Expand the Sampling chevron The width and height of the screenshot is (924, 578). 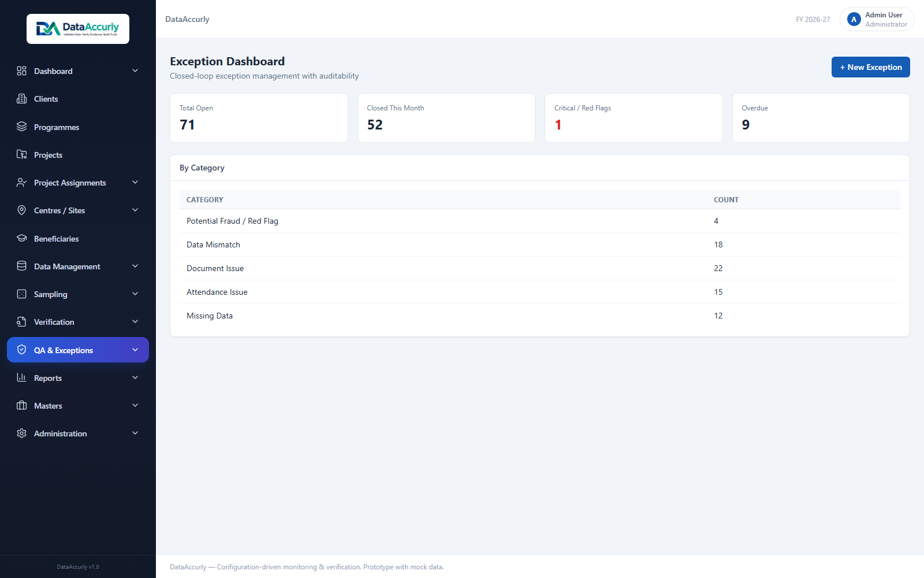pos(135,294)
